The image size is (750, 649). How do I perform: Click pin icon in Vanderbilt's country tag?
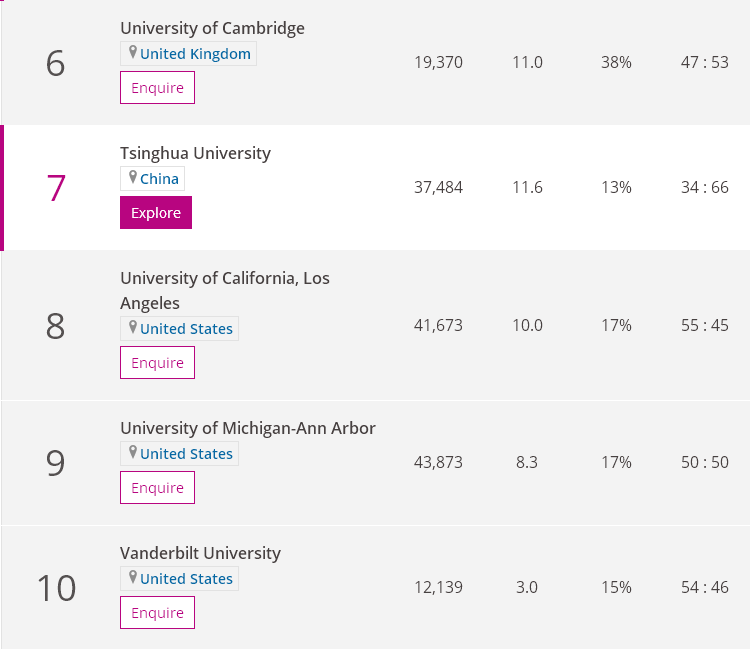pos(132,578)
